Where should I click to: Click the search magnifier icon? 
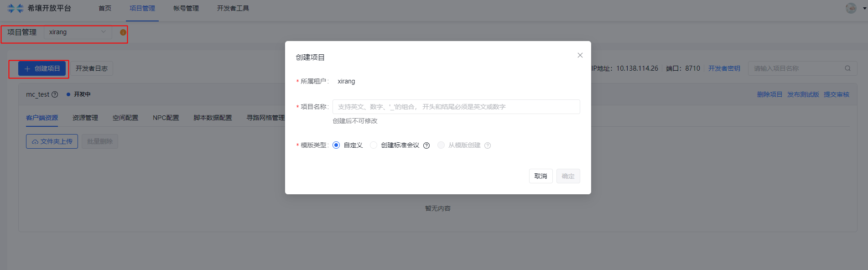(847, 68)
